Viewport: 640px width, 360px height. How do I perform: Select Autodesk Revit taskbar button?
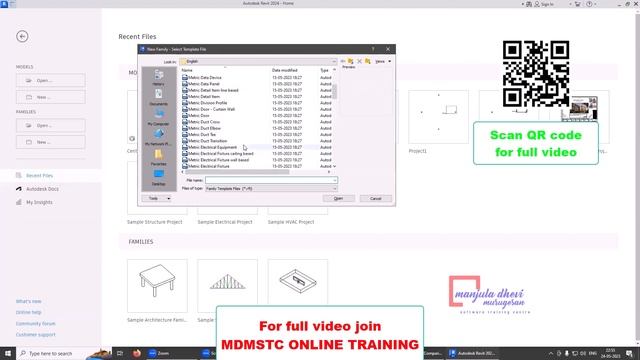coord(472,353)
